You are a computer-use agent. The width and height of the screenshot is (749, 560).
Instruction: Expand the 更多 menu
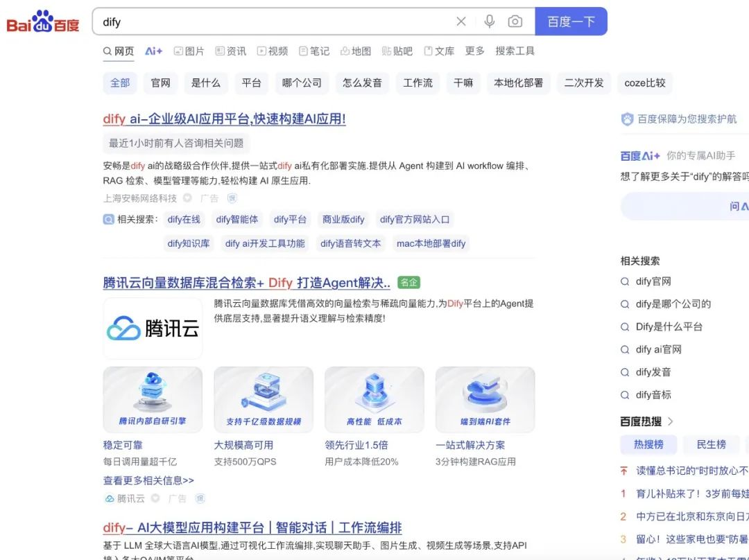pos(475,51)
